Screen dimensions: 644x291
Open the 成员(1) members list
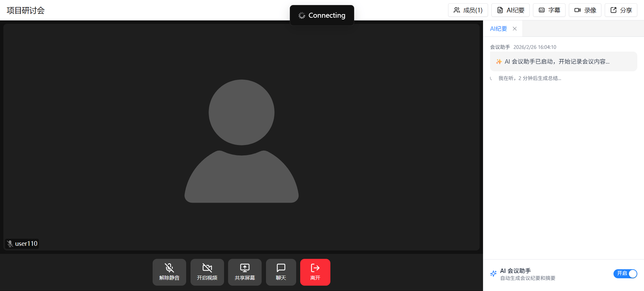click(468, 10)
